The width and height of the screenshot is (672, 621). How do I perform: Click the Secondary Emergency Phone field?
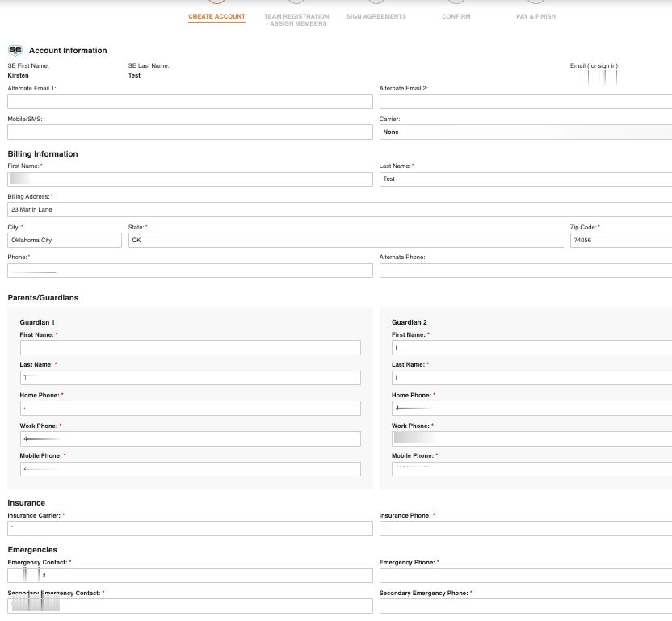pyautogui.click(x=525, y=606)
